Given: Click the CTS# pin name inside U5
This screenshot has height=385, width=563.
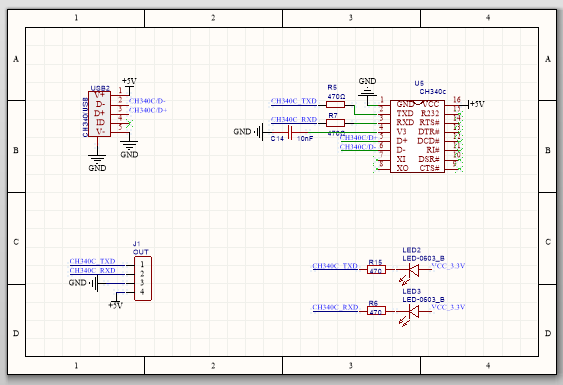Looking at the screenshot, I should coord(429,168).
